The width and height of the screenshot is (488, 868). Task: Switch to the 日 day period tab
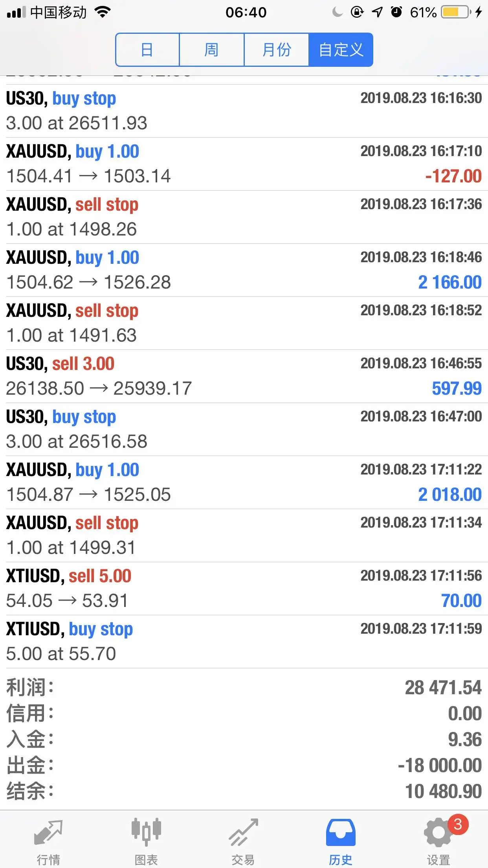click(x=147, y=50)
